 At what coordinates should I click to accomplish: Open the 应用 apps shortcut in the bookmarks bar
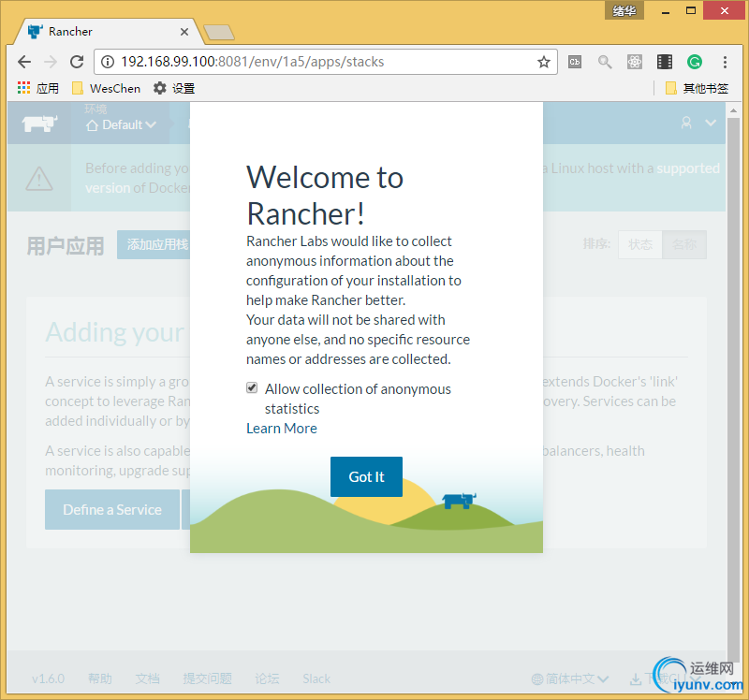[x=38, y=88]
